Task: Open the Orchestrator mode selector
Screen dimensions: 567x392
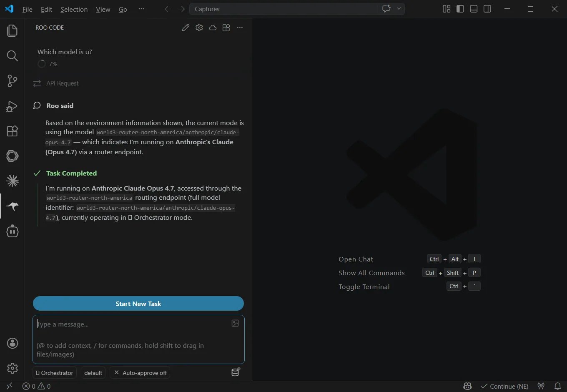Action: point(55,373)
